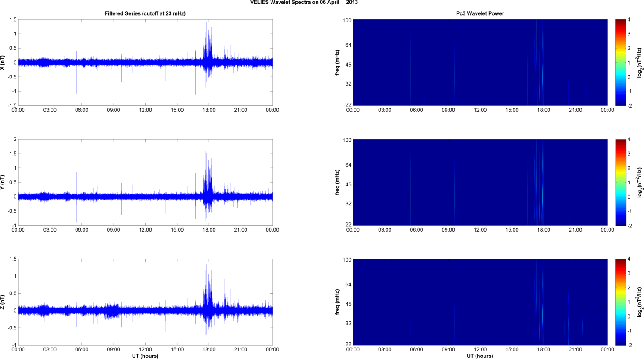Click the 'Y (nT)' axis label

pyautogui.click(x=3, y=182)
